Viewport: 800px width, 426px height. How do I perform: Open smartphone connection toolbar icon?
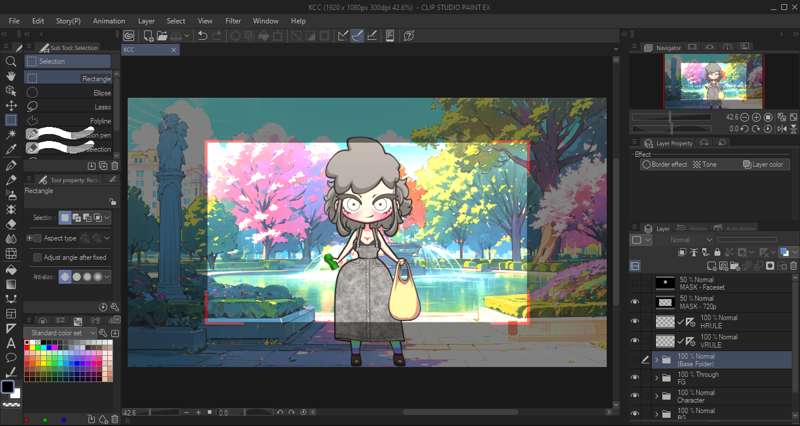click(x=390, y=36)
